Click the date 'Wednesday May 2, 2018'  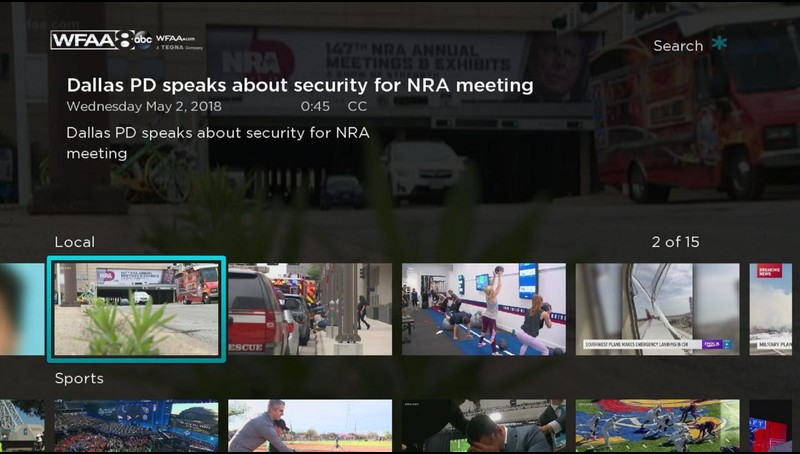pos(144,106)
